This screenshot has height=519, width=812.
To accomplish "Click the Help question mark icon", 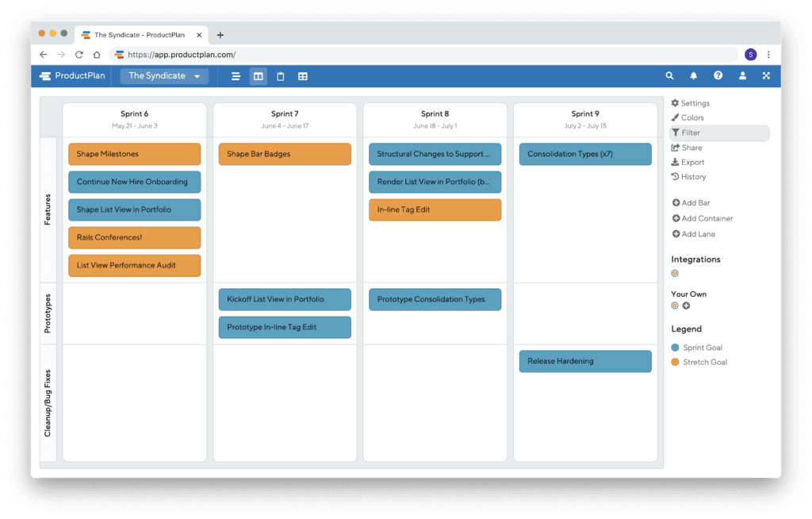I will (x=718, y=75).
